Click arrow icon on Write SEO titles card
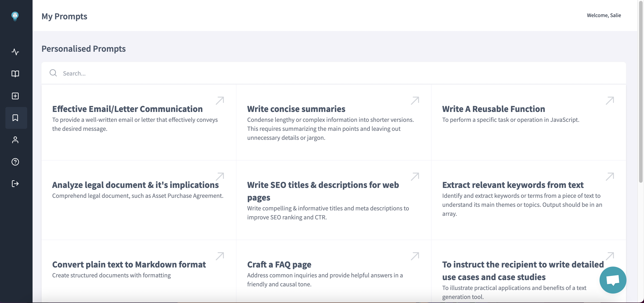The image size is (644, 303). click(x=415, y=177)
